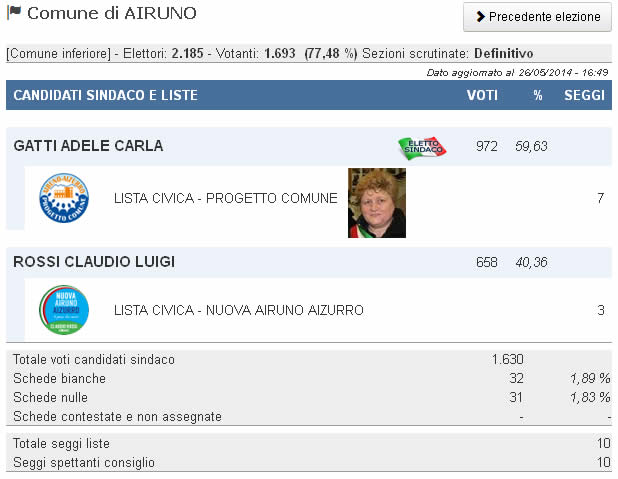Click LISTA CIVICA - NUOVA AIRUNO AIZURRO label
Screen dimensions: 618x479
coord(238,310)
